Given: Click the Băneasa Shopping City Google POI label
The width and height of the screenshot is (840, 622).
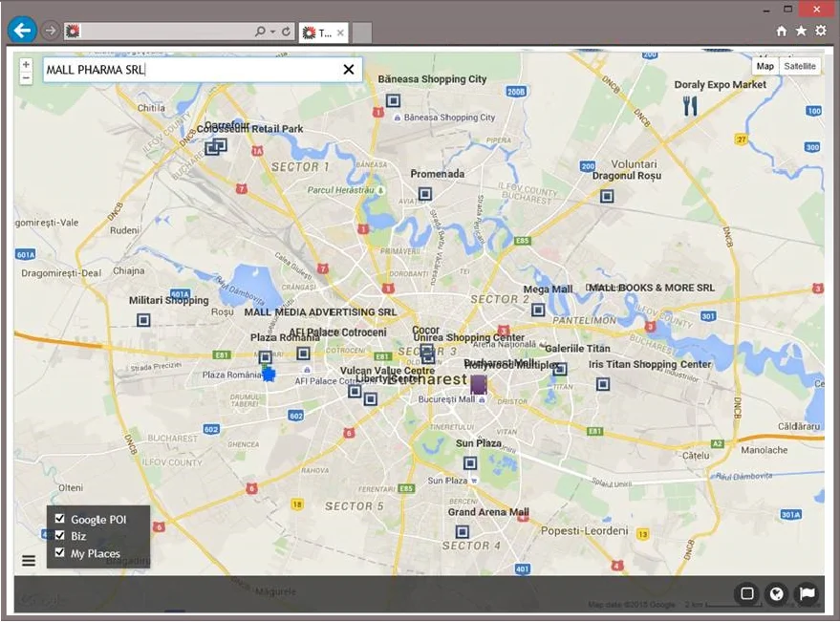Looking at the screenshot, I should [449, 118].
